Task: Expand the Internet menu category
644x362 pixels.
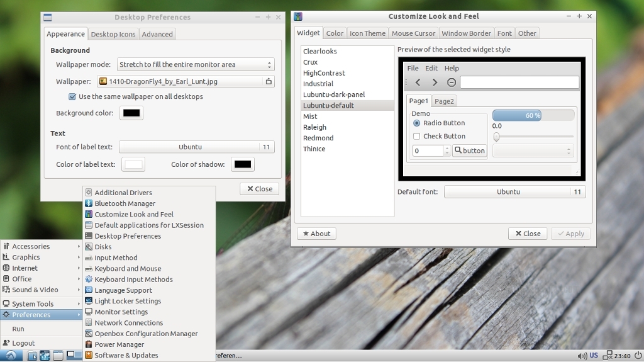Action: point(41,268)
